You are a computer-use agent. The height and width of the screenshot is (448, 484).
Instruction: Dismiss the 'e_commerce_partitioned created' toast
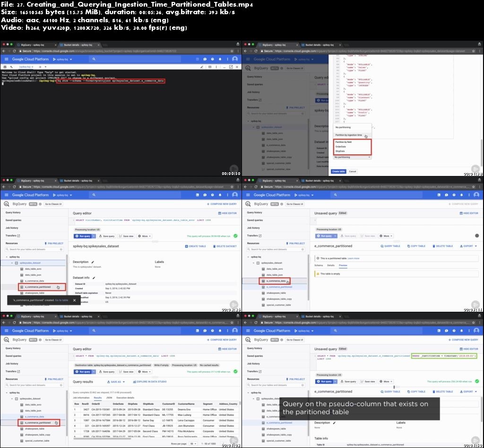(x=74, y=300)
